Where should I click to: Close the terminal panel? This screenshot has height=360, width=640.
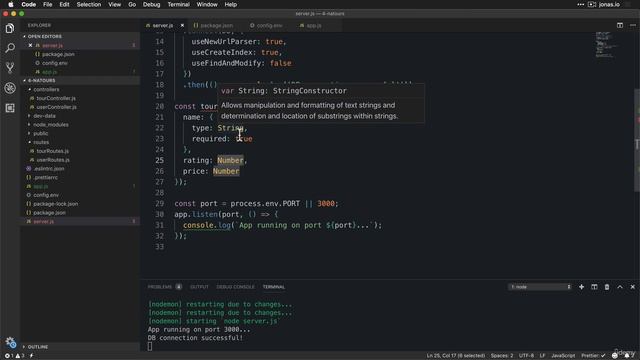click(x=633, y=287)
